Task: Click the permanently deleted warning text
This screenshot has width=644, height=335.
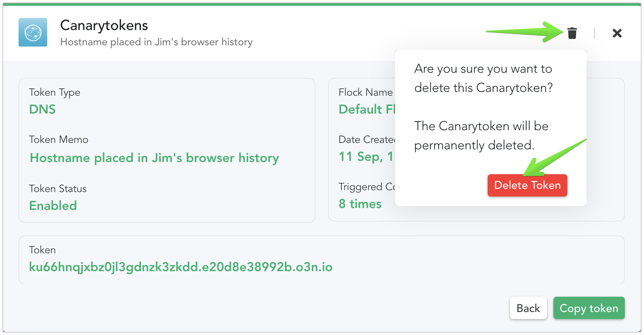Action: click(481, 136)
